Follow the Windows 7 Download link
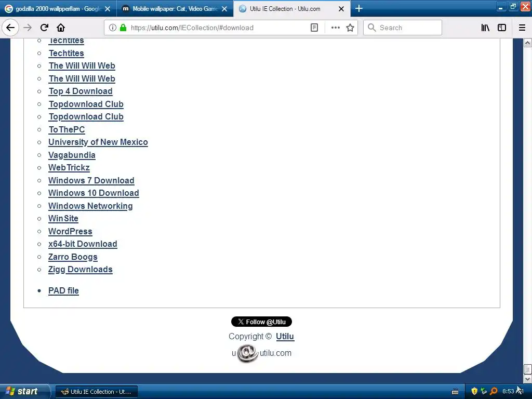This screenshot has width=532, height=399. click(x=91, y=180)
